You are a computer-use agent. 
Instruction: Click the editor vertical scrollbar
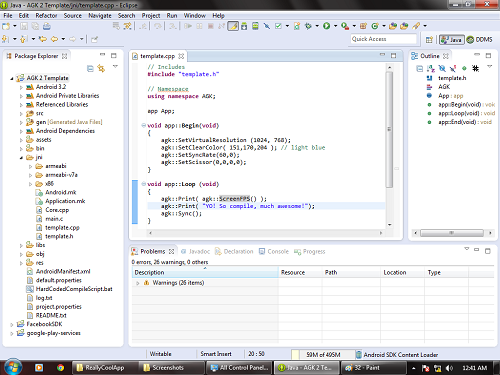coord(389,129)
